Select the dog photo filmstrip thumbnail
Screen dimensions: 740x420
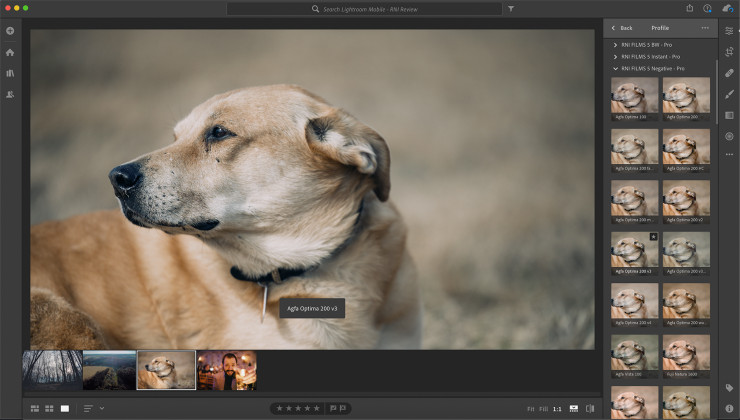(166, 370)
